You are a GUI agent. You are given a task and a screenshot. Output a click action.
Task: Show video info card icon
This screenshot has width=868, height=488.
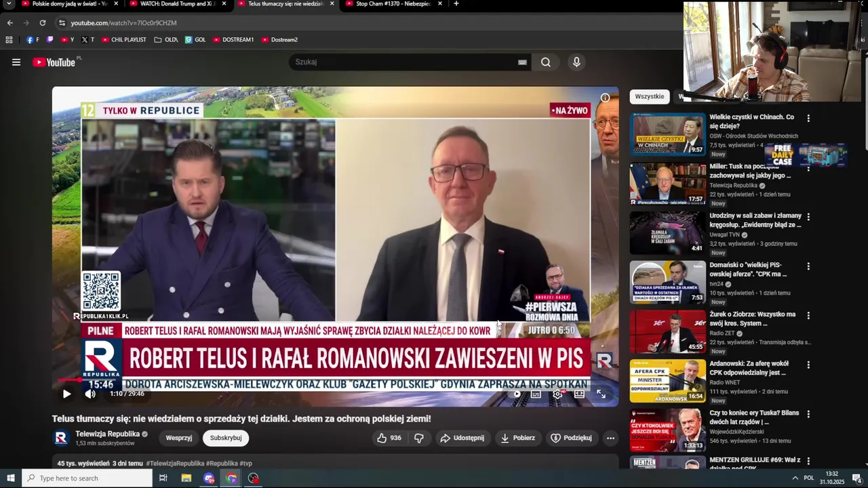(x=605, y=98)
